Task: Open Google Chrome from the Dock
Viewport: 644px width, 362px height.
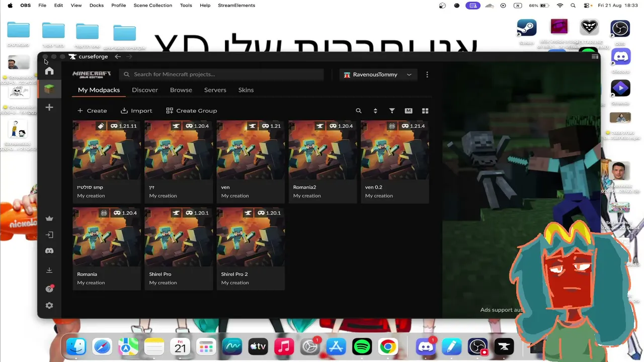Action: pyautogui.click(x=388, y=346)
